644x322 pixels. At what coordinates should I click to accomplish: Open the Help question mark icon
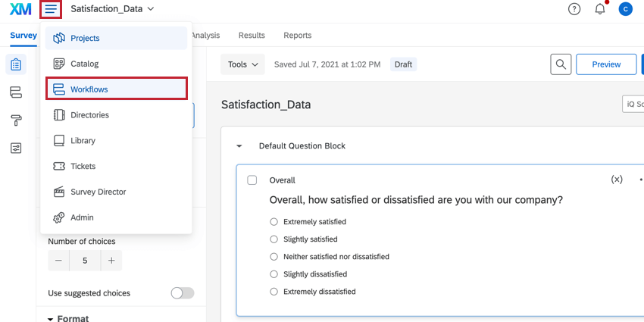[574, 9]
